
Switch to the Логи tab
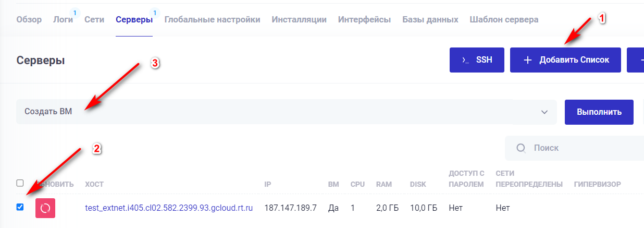coord(63,19)
